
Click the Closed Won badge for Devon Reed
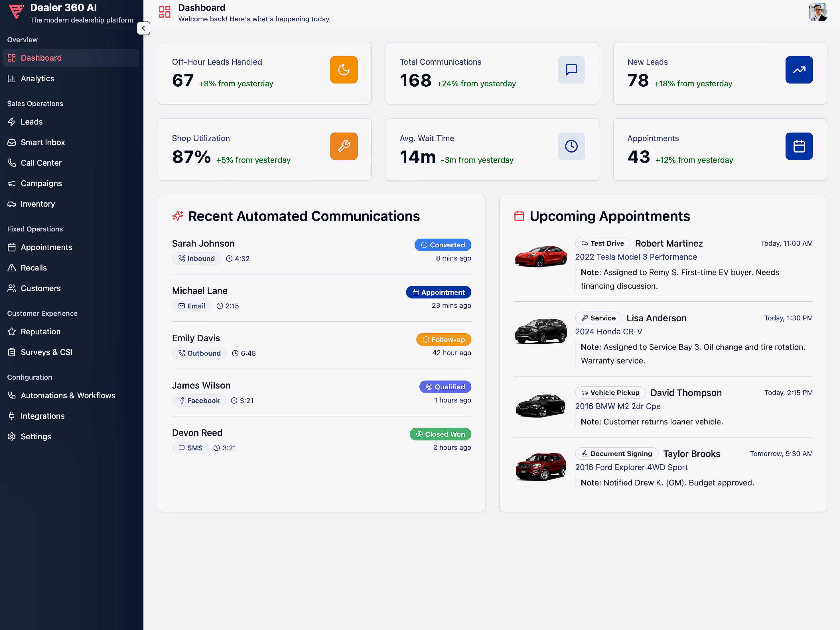440,434
